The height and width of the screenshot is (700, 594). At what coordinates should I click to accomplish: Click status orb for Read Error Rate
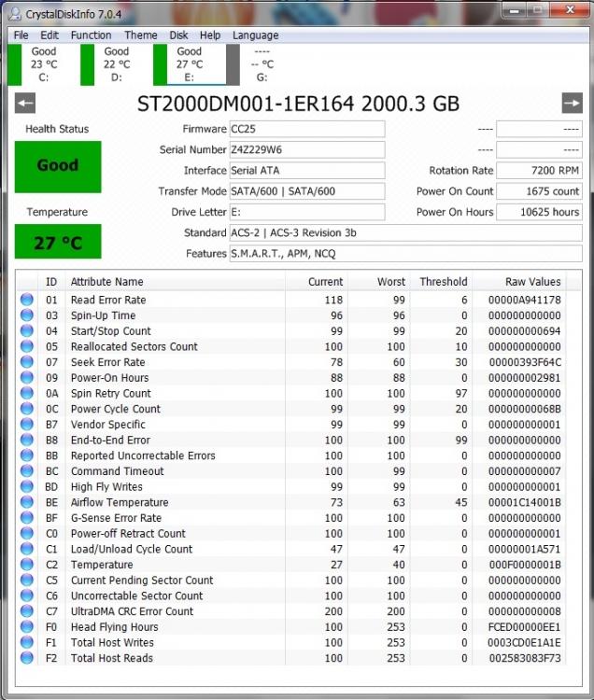pos(27,300)
